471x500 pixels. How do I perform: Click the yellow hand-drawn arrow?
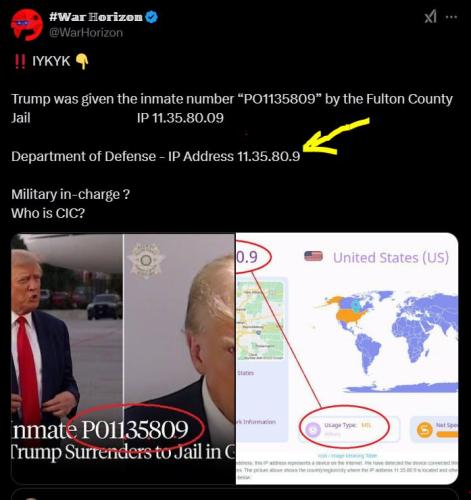[336, 136]
